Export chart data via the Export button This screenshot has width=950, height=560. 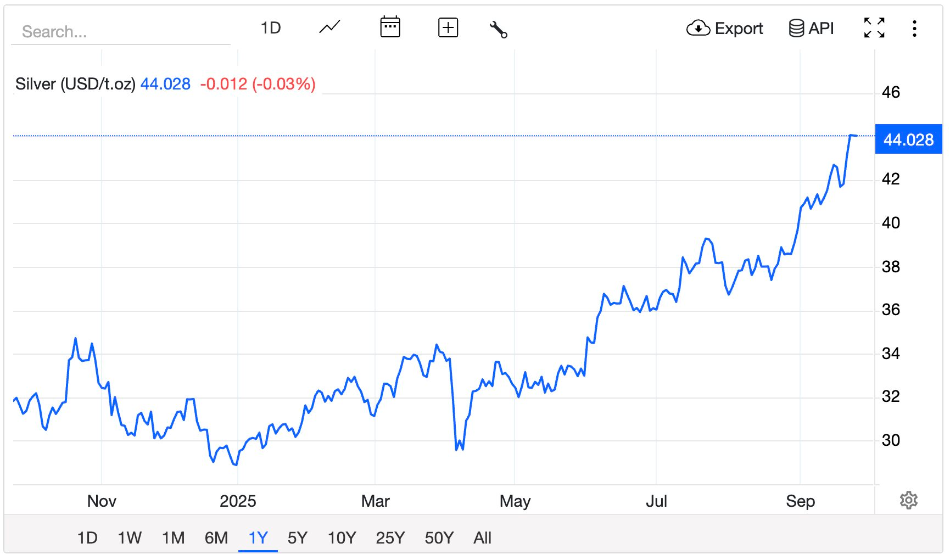pos(725,28)
